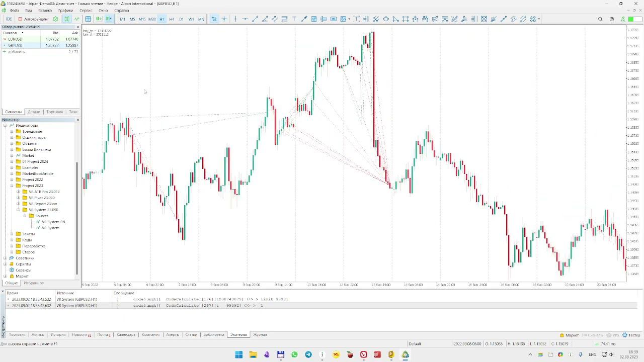
Task: Expand the VR Pivot 23.020 folder
Action: click(x=18, y=198)
